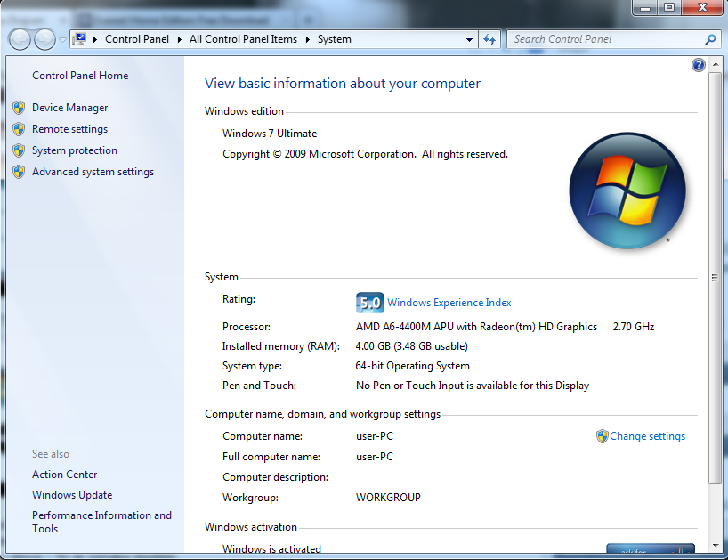Image resolution: width=728 pixels, height=560 pixels.
Task: Close the System window
Action: pos(703,7)
